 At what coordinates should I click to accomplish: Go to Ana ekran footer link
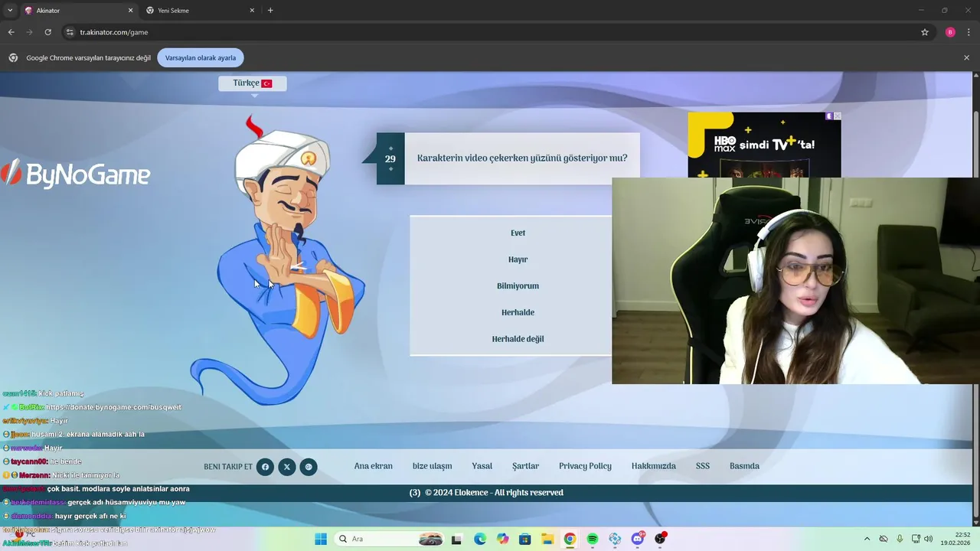click(374, 466)
